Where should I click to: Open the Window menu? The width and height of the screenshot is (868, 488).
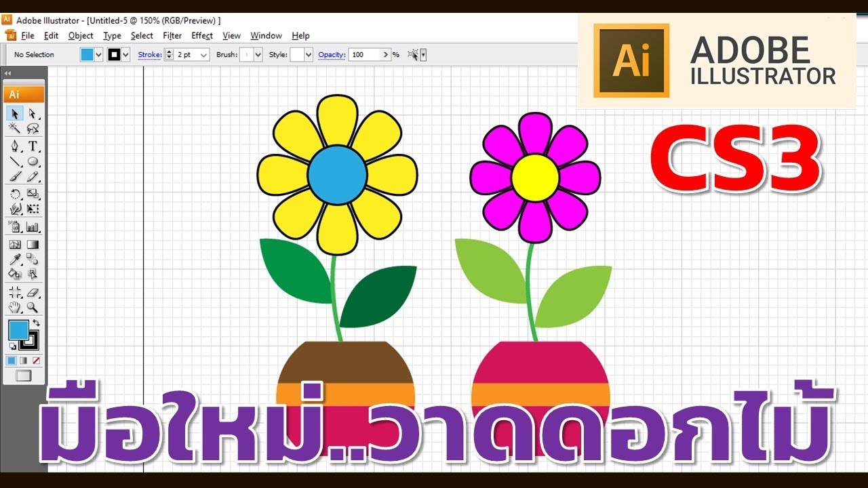point(266,36)
